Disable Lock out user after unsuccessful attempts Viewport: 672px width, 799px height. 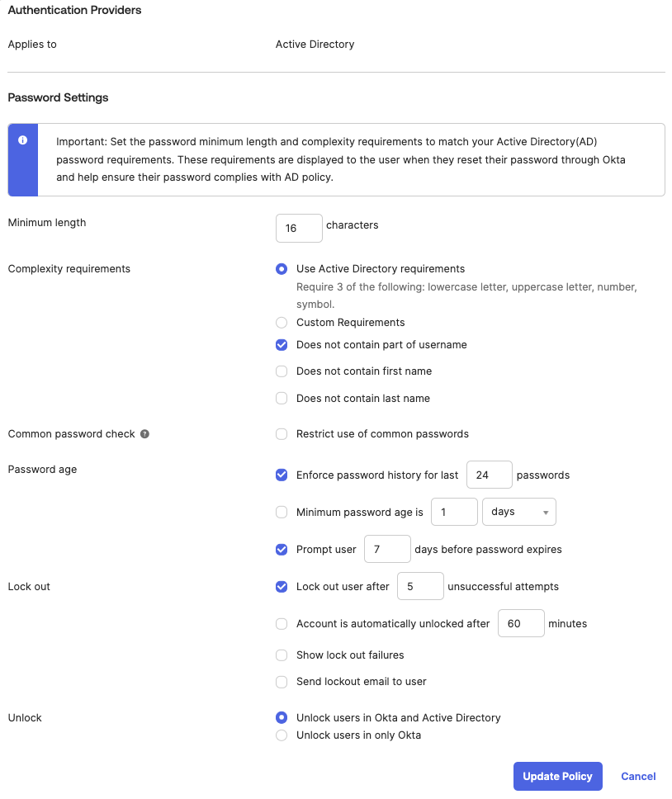[282, 586]
